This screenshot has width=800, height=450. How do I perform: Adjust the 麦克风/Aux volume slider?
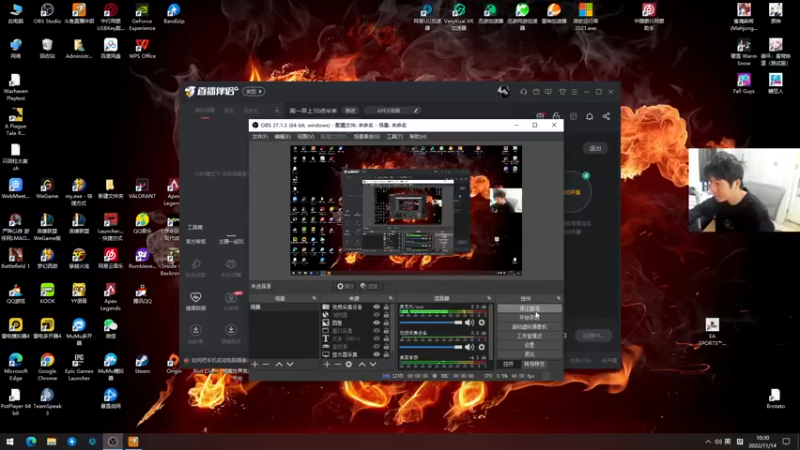tap(431, 322)
